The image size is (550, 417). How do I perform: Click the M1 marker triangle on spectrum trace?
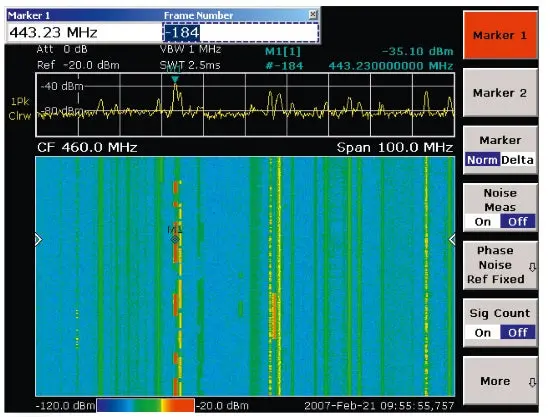click(x=175, y=79)
